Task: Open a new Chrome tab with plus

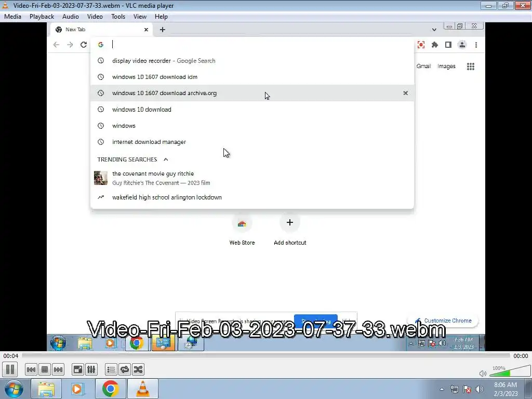Action: tap(163, 30)
